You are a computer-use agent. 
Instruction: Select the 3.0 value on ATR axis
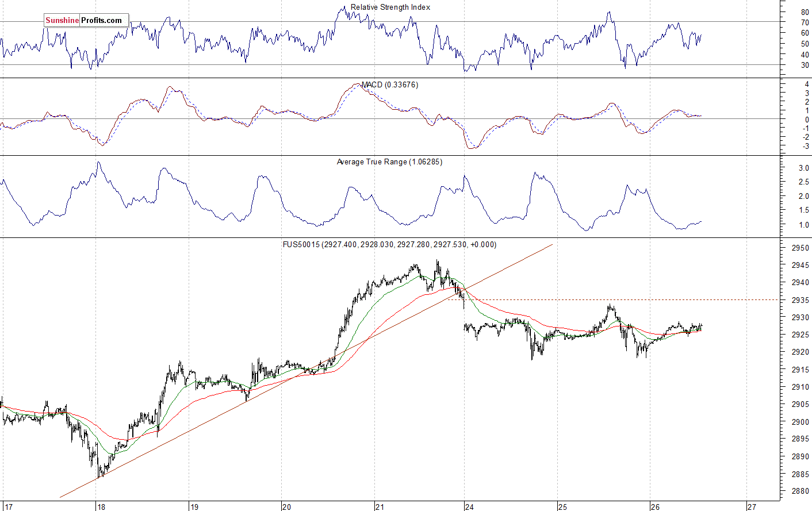(x=804, y=168)
